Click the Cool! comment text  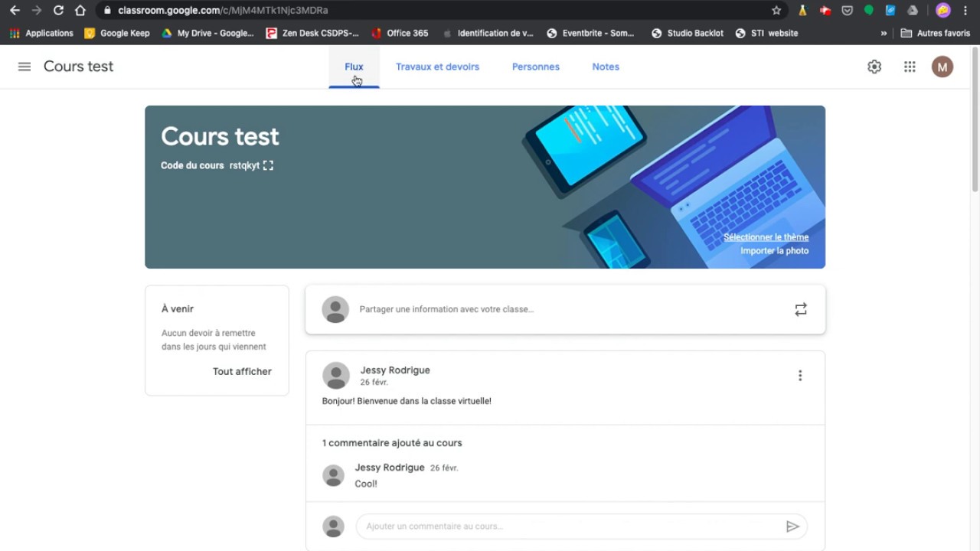(366, 484)
